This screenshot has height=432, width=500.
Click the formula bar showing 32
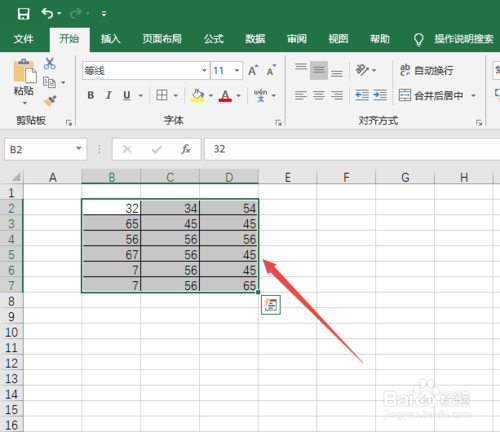click(x=352, y=149)
